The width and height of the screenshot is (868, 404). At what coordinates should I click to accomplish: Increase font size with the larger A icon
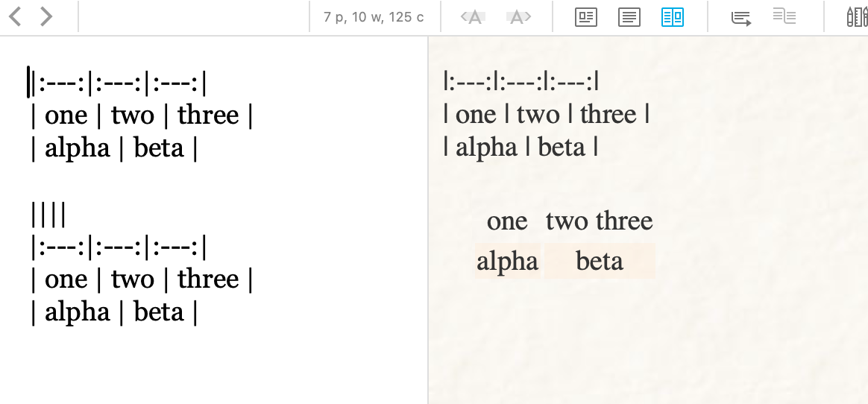pos(519,17)
